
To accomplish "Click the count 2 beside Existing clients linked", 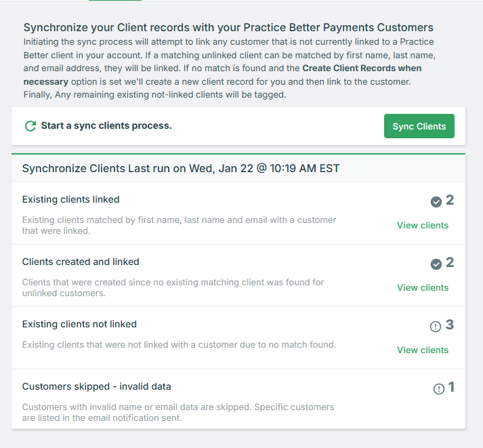I will (450, 200).
